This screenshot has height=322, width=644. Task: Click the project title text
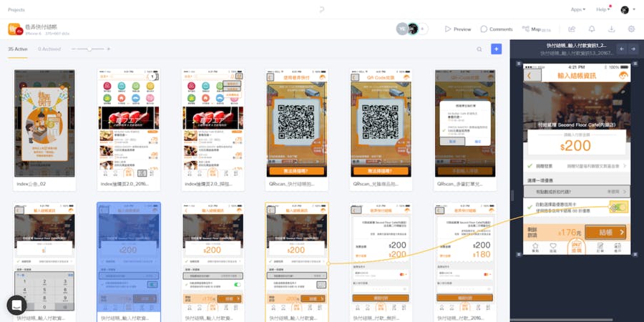point(41,26)
